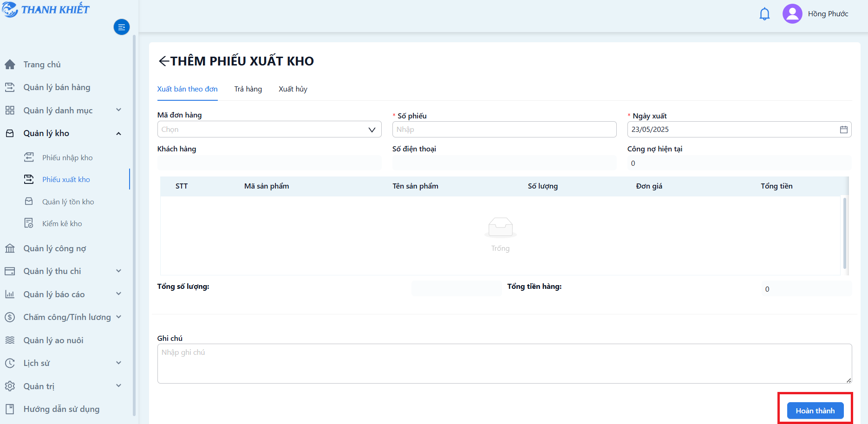Click the purple user avatar
This screenshot has height=424, width=868.
[x=792, y=14]
